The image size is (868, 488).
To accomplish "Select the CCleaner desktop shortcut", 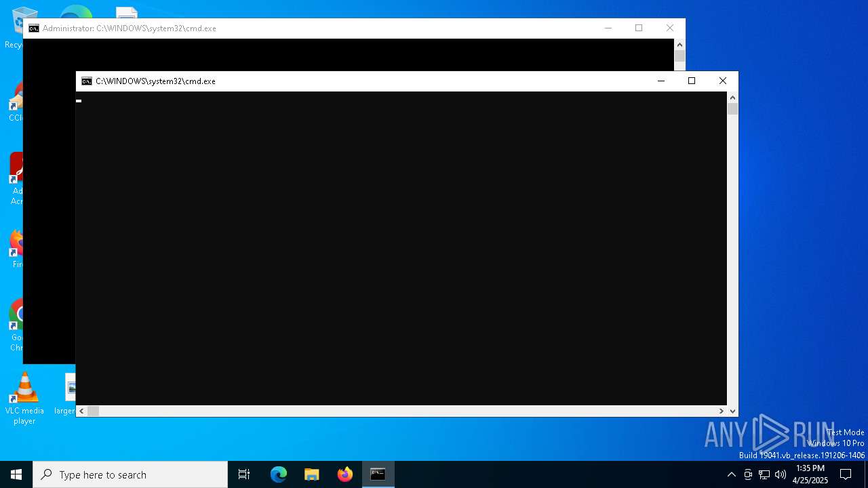I will tap(16, 102).
